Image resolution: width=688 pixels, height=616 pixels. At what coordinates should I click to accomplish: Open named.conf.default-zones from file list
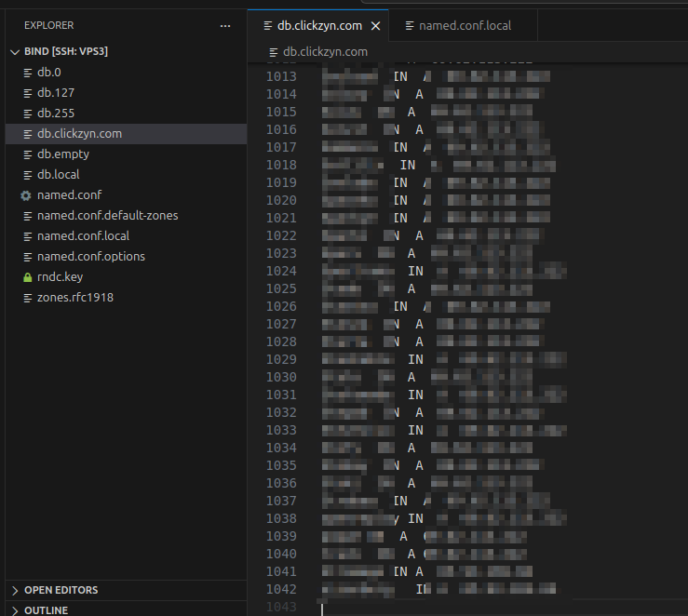(107, 216)
